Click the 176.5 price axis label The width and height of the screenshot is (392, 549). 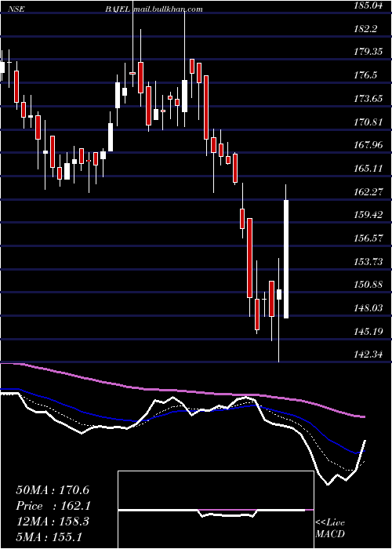(x=366, y=75)
